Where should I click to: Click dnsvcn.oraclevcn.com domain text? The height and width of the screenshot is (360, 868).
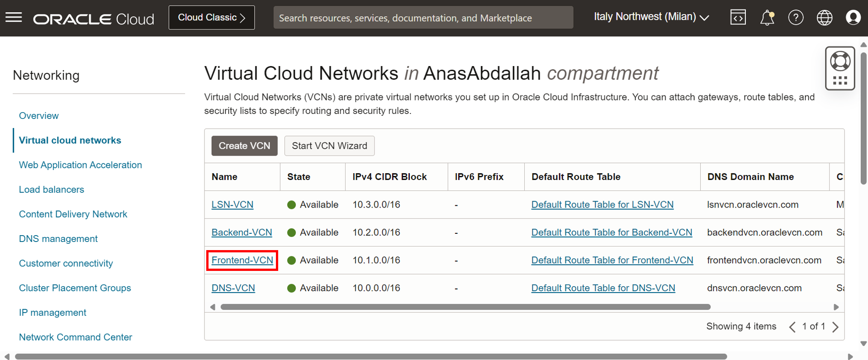[x=754, y=288]
